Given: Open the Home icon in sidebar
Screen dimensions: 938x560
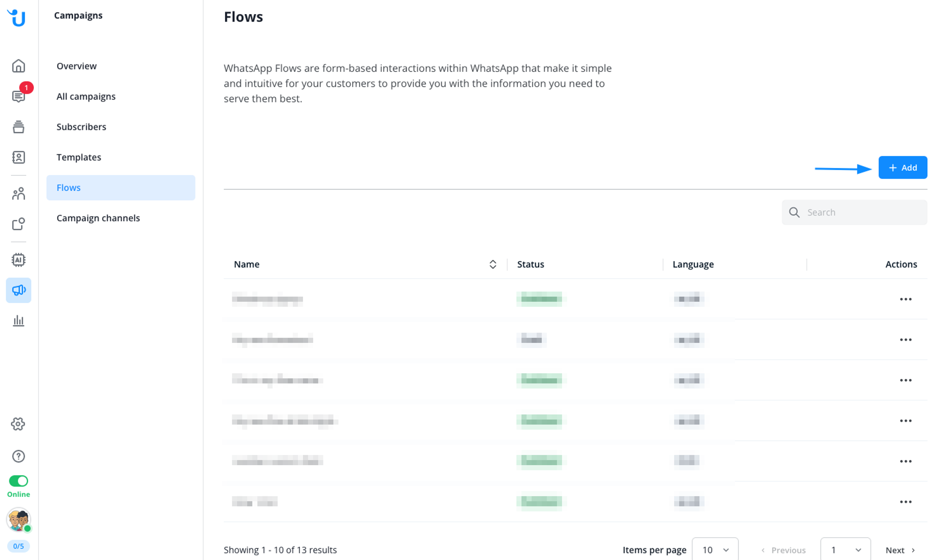Looking at the screenshot, I should point(18,66).
